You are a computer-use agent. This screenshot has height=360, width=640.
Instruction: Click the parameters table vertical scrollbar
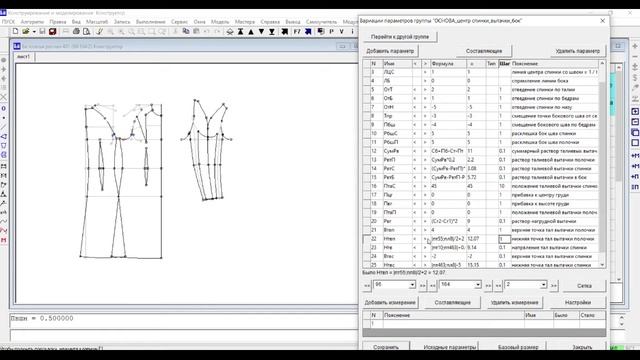[602, 163]
